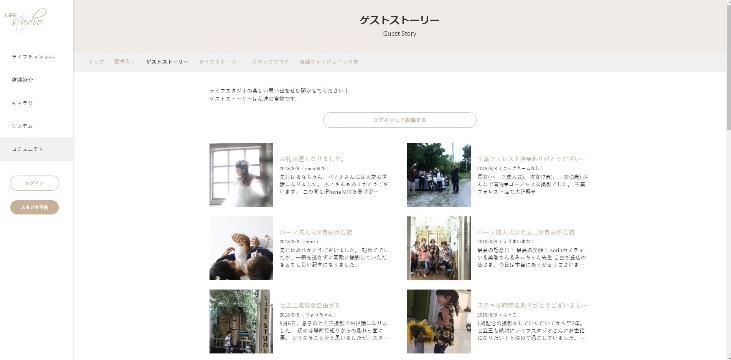Viewport: 731px width, 360px height.
Task: Open the story title link beside the window girl photo
Action: pyautogui.click(x=312, y=159)
